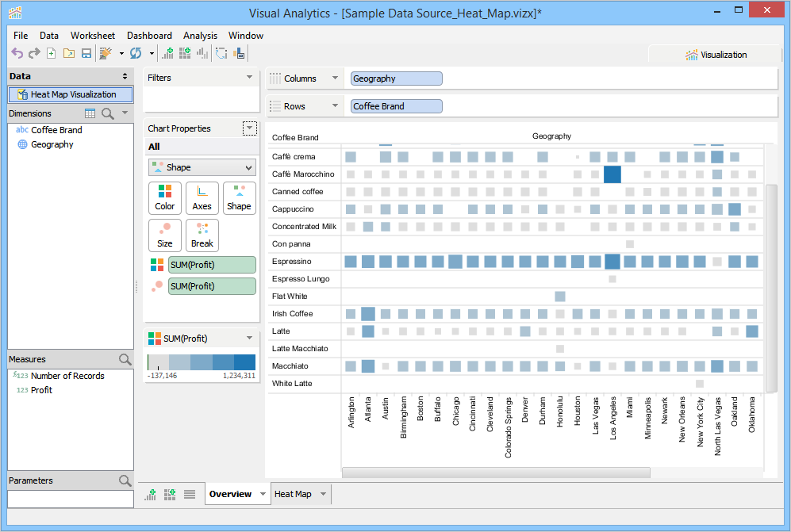Click the first SUM(Profit) color pill

[x=212, y=265]
